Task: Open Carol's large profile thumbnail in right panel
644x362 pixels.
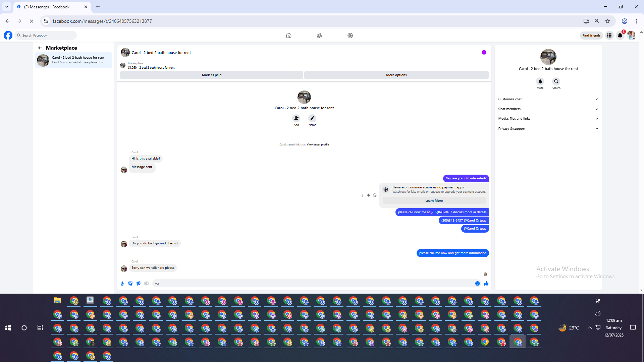Action: (x=548, y=57)
